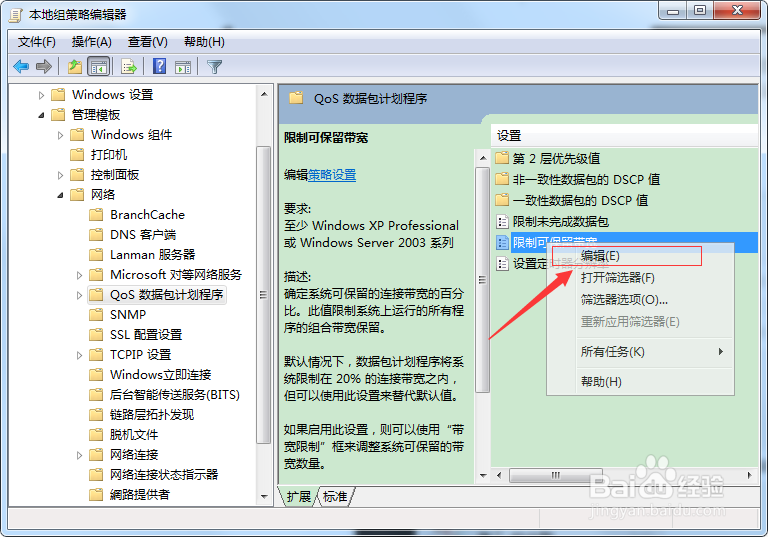Click tree pane scrollbar down arrow
Viewport: 768px width, 537px height.
[264, 496]
